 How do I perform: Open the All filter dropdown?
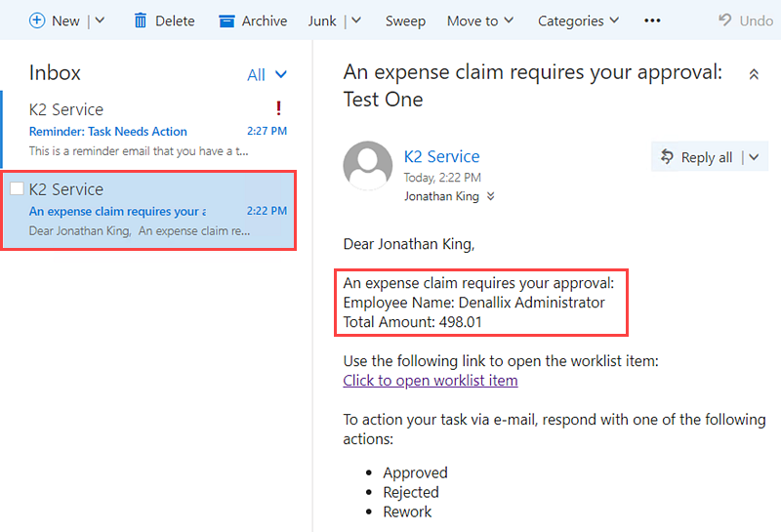coord(267,75)
